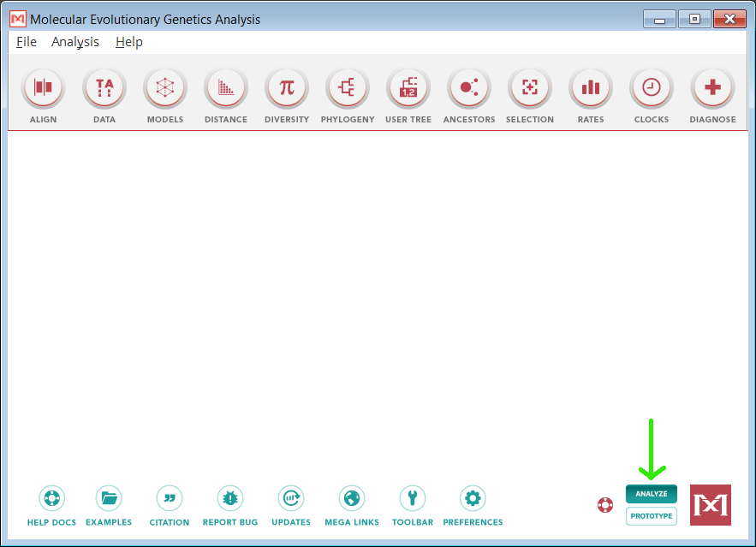Image resolution: width=756 pixels, height=547 pixels.
Task: Maximize the MEGA window
Action: pyautogui.click(x=694, y=20)
